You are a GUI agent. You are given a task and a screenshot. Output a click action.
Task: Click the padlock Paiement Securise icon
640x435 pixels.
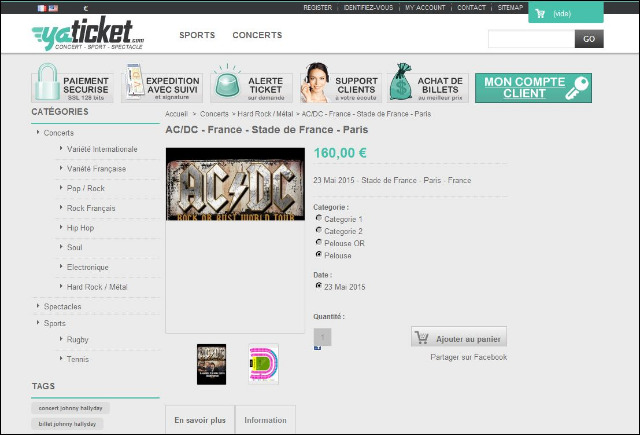[x=47, y=82]
